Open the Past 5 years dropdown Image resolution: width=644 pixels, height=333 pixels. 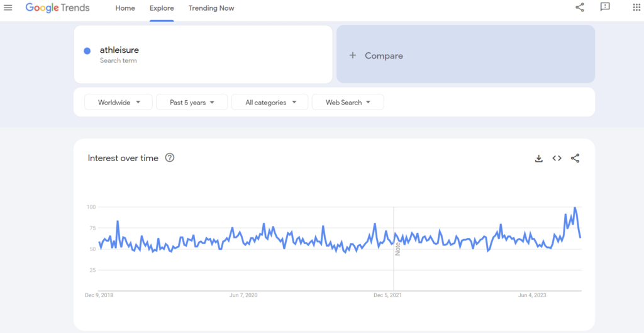coord(192,103)
